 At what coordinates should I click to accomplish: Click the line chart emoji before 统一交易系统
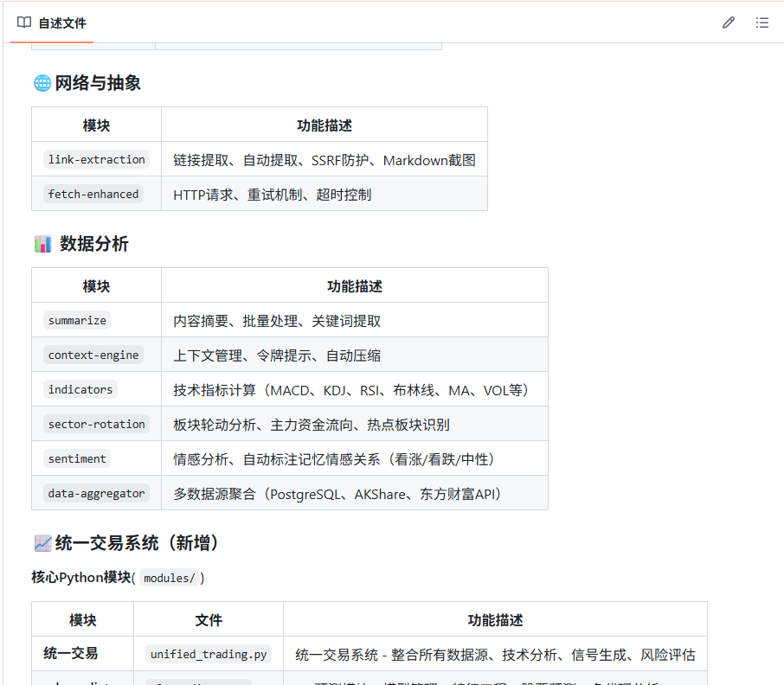[42, 543]
